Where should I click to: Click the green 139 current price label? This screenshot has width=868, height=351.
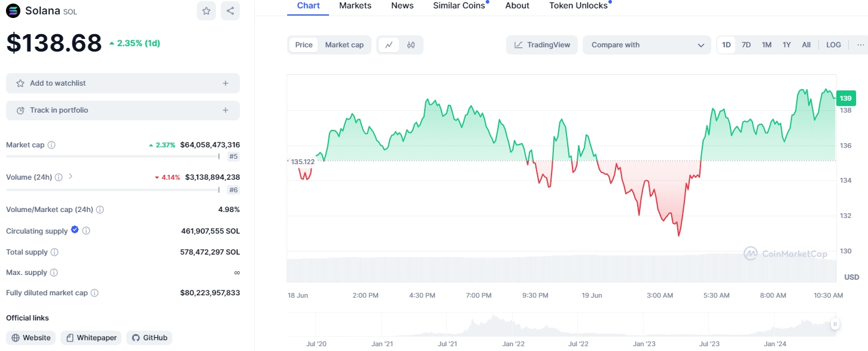pyautogui.click(x=846, y=98)
